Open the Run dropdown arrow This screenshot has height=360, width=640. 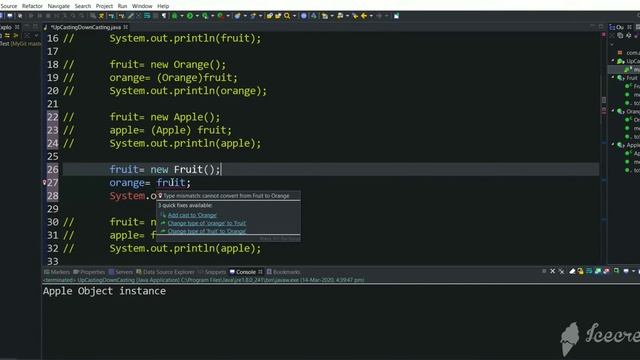point(197,16)
